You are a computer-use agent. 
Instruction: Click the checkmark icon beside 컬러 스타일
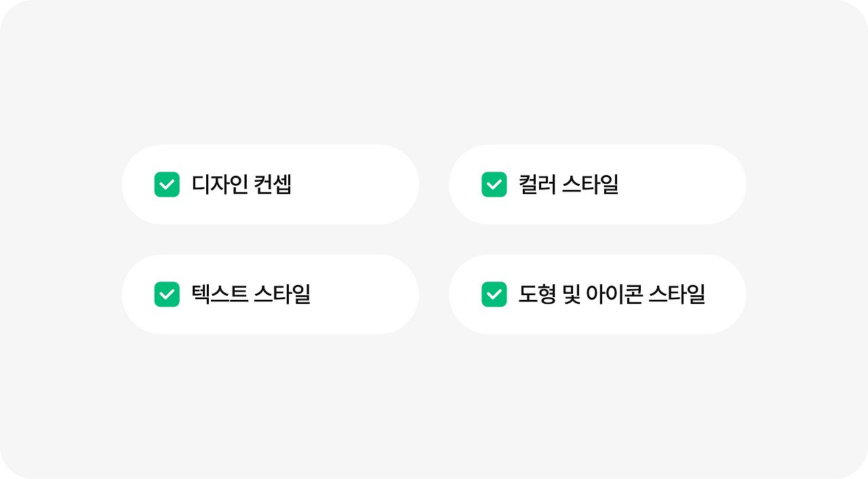click(x=494, y=185)
